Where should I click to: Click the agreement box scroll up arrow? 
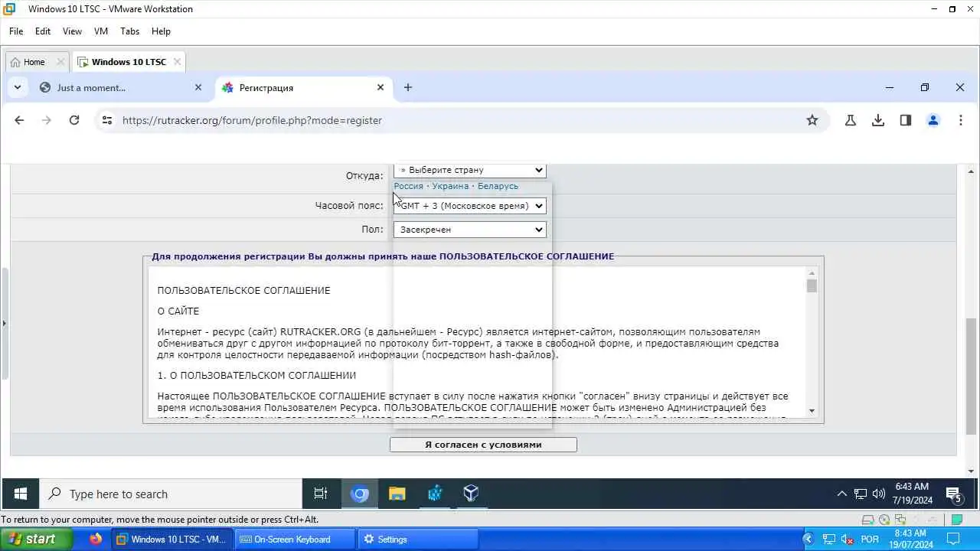(x=812, y=273)
